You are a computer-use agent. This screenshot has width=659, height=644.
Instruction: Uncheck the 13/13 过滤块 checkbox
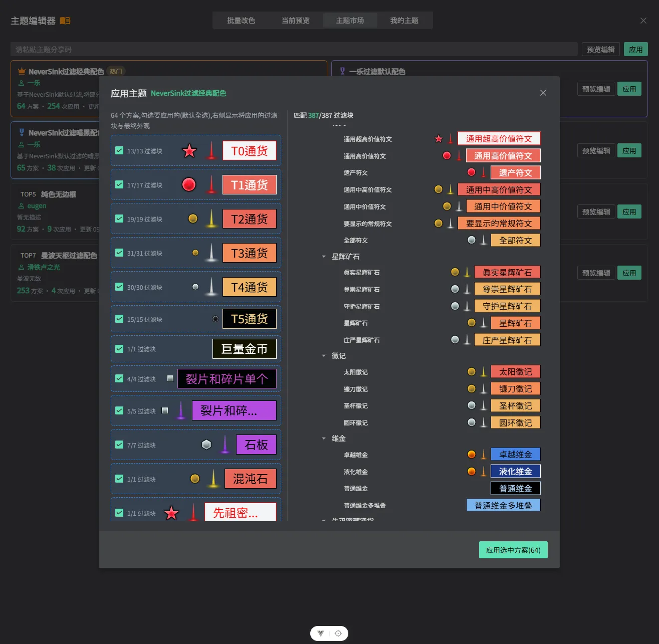click(119, 150)
